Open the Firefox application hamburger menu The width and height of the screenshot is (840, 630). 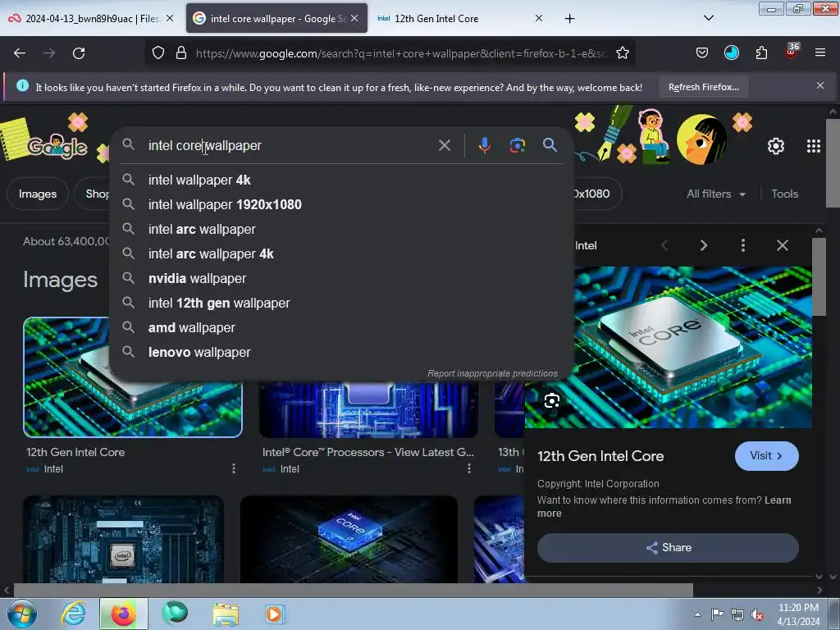click(819, 53)
